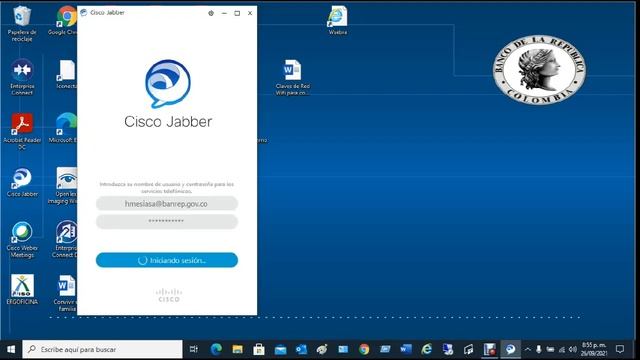This screenshot has height=360, width=640.
Task: Open Enterprise Connect D desktop icon
Action: (x=65, y=239)
